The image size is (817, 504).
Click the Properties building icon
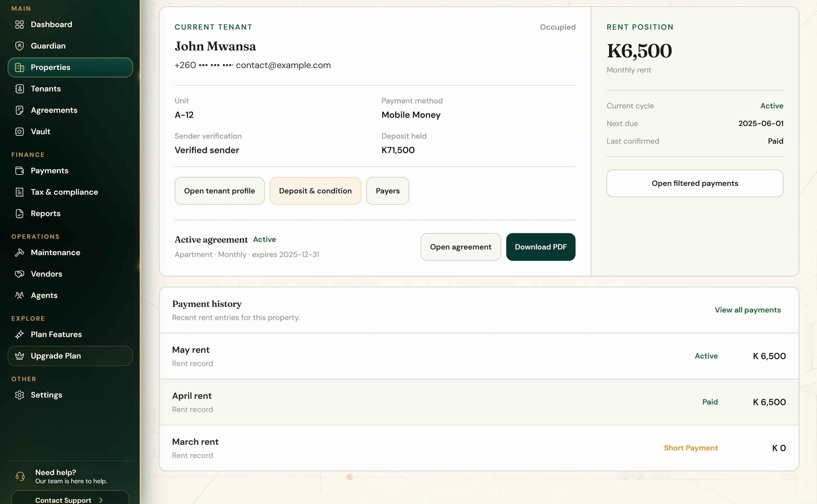pos(20,67)
